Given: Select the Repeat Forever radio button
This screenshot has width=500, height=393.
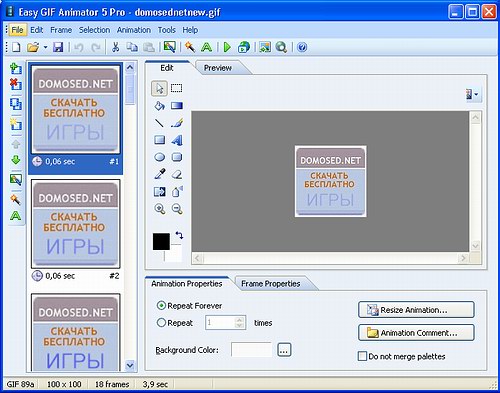Looking at the screenshot, I should [161, 305].
